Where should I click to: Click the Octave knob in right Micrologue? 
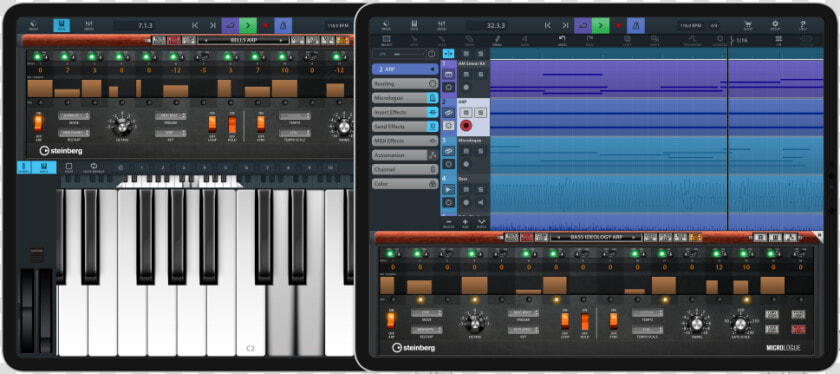[x=475, y=323]
